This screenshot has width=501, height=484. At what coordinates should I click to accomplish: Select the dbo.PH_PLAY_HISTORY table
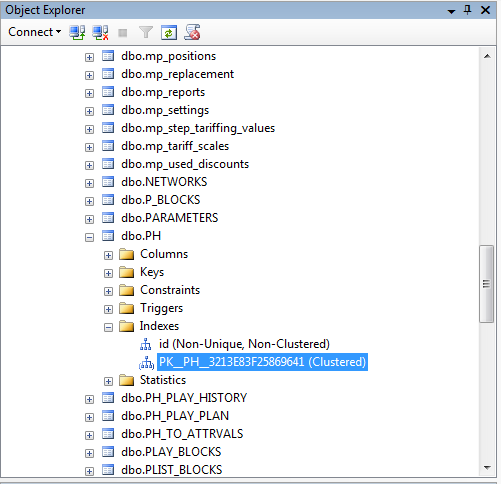pyautogui.click(x=184, y=398)
